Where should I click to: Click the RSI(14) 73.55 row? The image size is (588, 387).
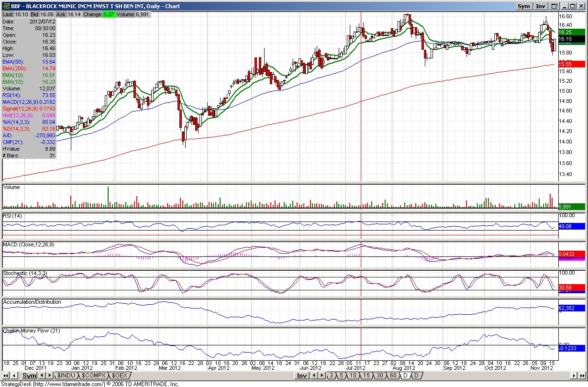click(29, 96)
